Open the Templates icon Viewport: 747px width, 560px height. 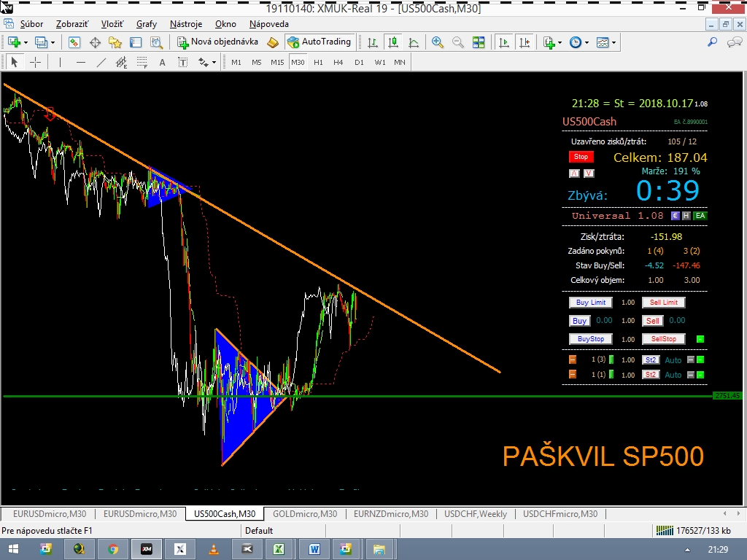(603, 42)
